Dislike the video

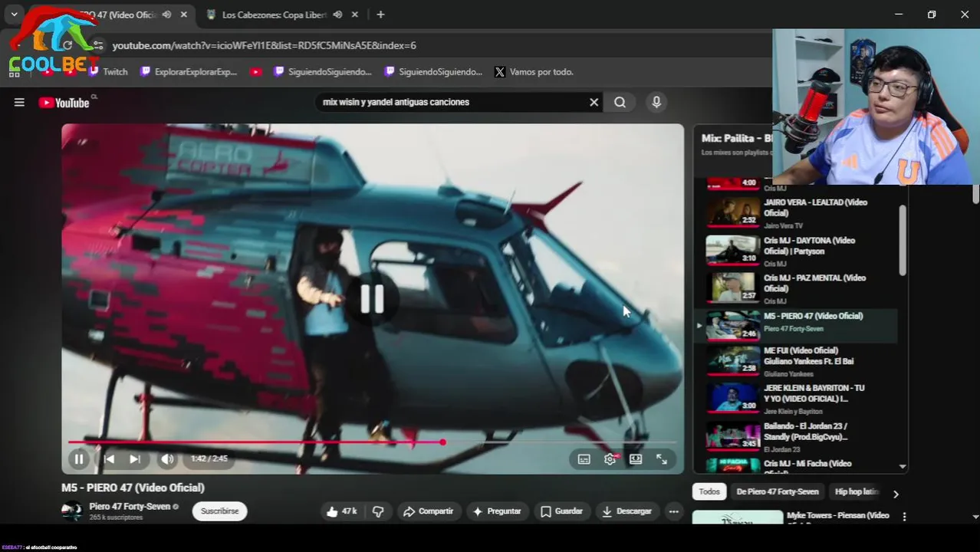[x=378, y=511]
